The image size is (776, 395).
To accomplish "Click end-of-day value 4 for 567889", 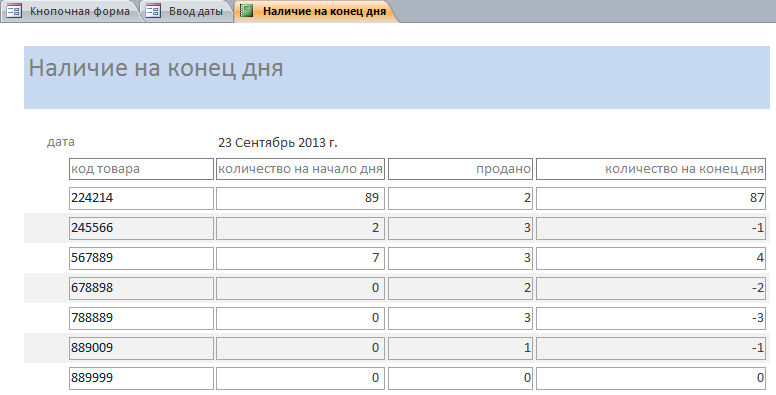I will (x=651, y=258).
